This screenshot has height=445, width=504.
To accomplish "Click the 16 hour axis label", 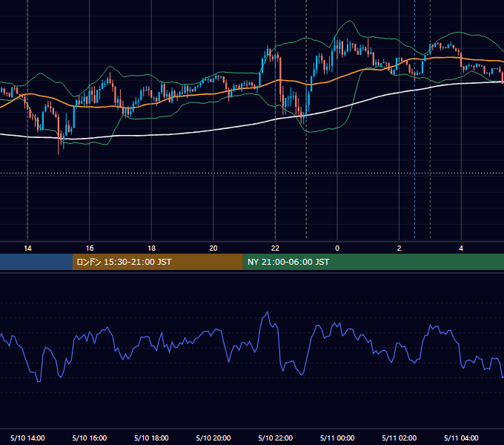I will point(90,248).
